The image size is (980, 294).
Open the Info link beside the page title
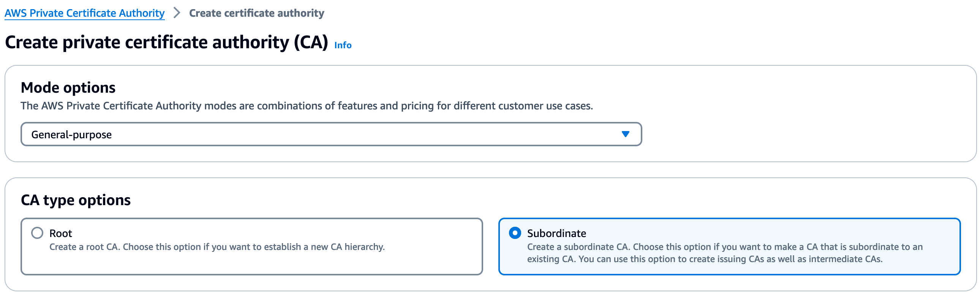pos(343,45)
